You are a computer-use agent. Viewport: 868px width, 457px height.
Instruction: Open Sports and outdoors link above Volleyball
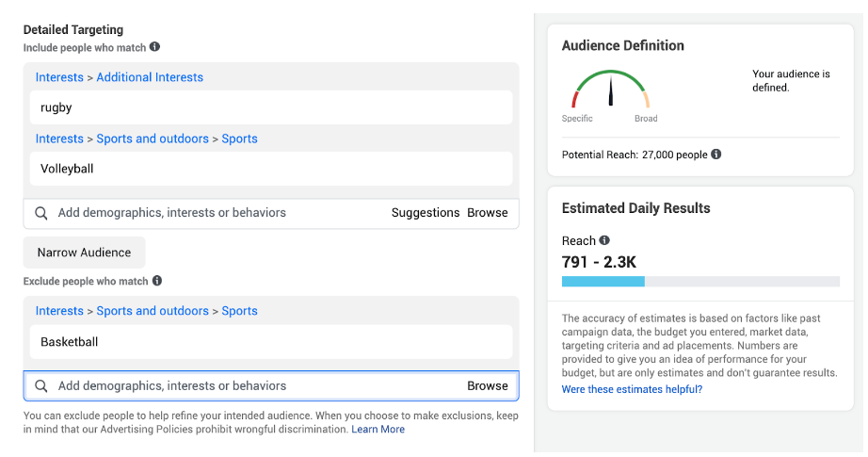[153, 139]
